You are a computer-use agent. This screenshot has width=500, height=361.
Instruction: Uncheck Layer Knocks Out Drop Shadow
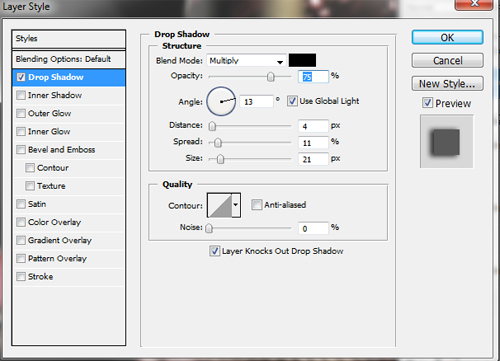point(214,251)
